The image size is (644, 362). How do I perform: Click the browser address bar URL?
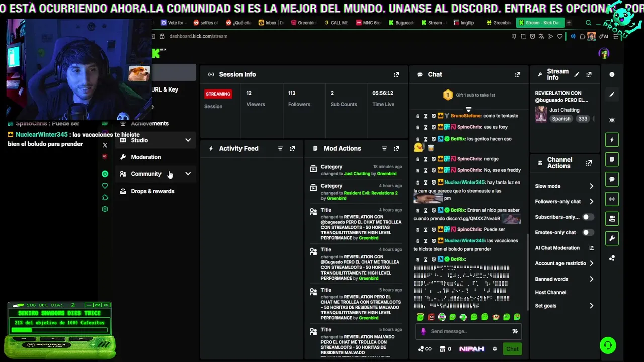click(x=198, y=36)
